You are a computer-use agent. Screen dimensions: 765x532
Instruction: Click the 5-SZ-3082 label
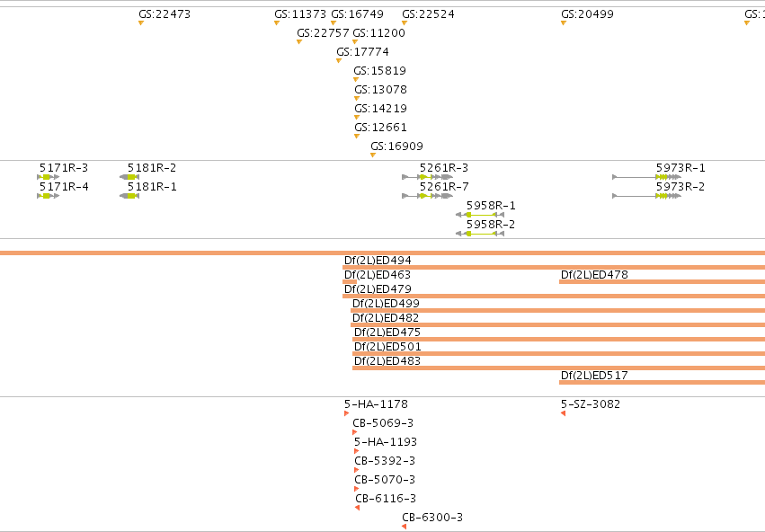pos(591,404)
